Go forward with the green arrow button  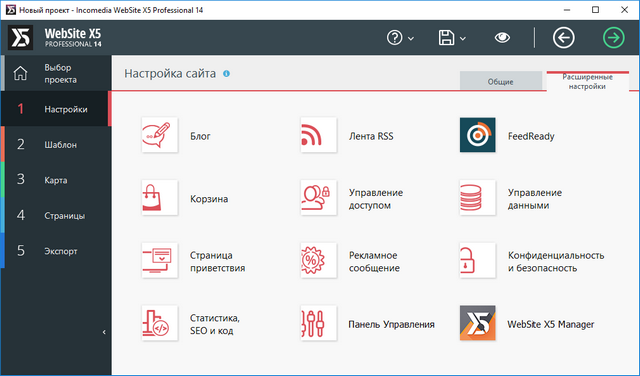tap(613, 38)
